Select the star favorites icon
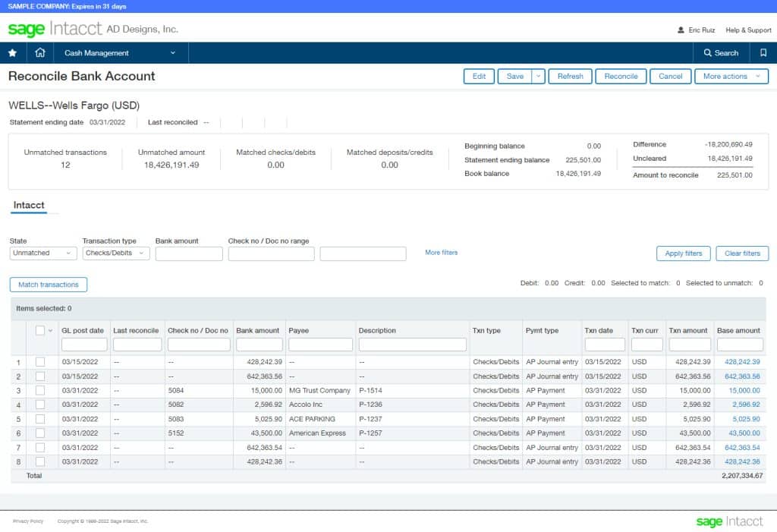777x532 pixels. [12, 53]
